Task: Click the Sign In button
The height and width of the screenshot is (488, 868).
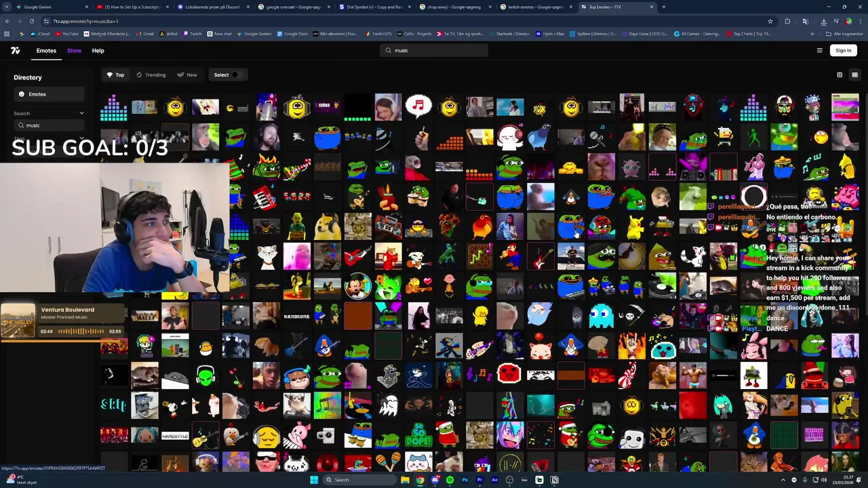Action: tap(843, 50)
